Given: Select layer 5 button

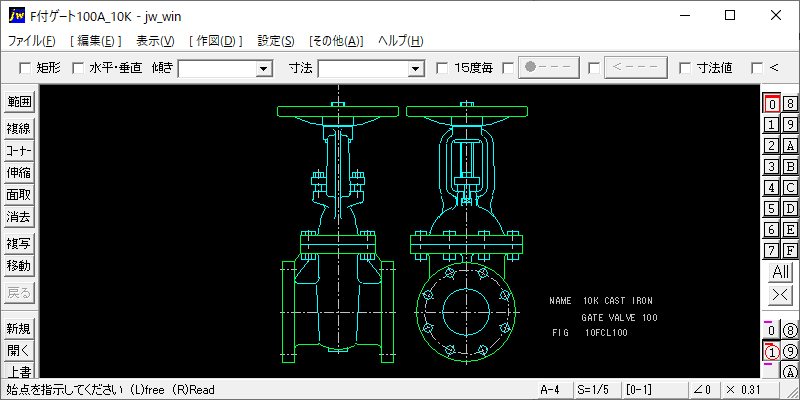Looking at the screenshot, I should [x=772, y=208].
